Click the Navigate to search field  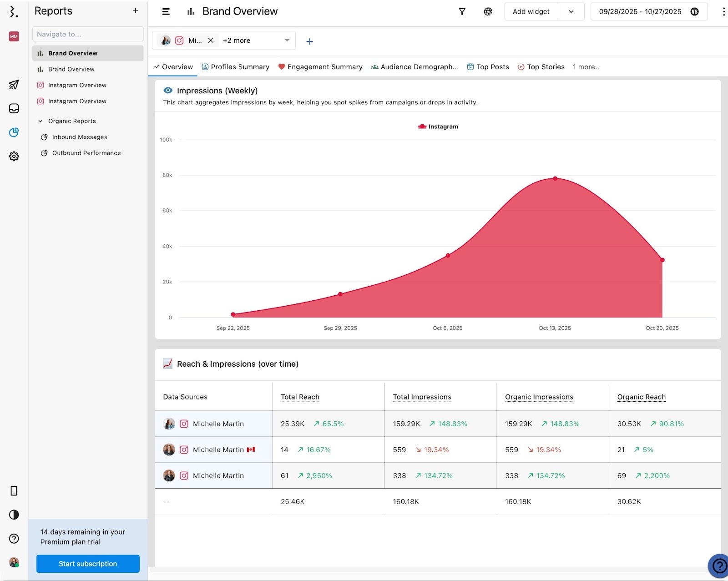[87, 34]
